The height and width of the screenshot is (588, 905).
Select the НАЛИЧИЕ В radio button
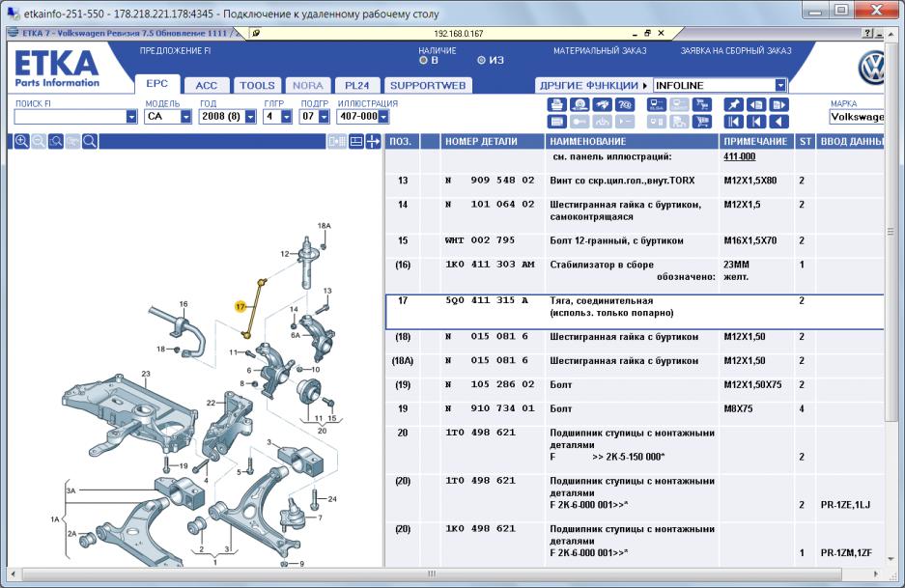(x=423, y=60)
